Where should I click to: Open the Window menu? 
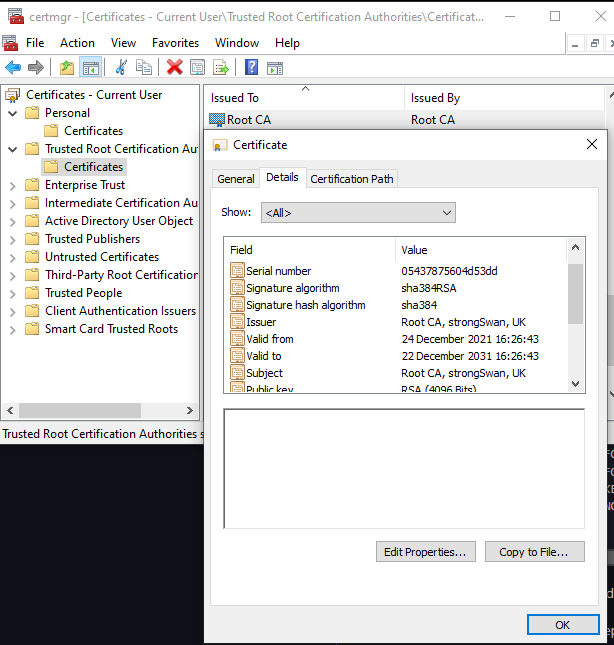click(237, 43)
